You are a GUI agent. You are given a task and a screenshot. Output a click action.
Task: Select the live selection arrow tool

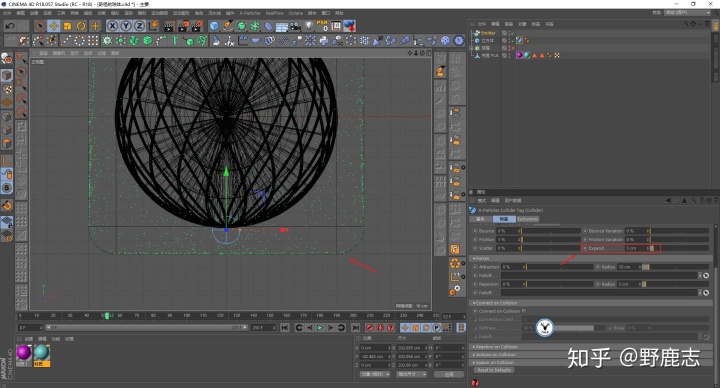[40, 26]
